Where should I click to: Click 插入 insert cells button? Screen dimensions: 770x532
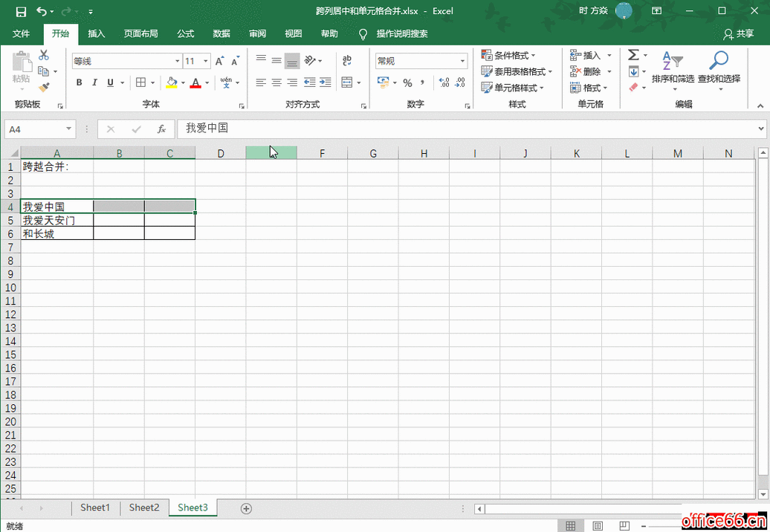586,56
